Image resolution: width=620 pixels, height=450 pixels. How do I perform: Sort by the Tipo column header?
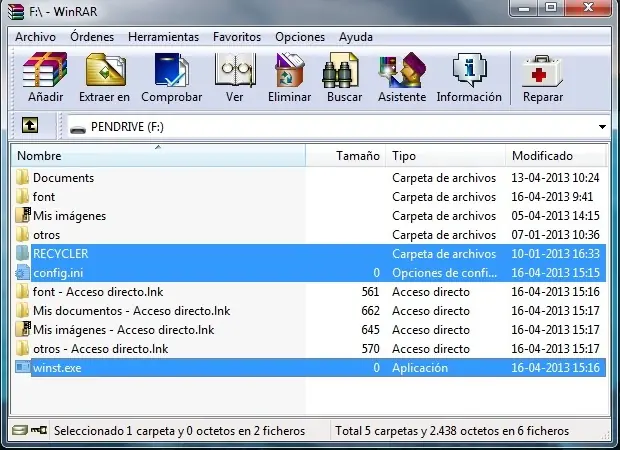pos(446,155)
